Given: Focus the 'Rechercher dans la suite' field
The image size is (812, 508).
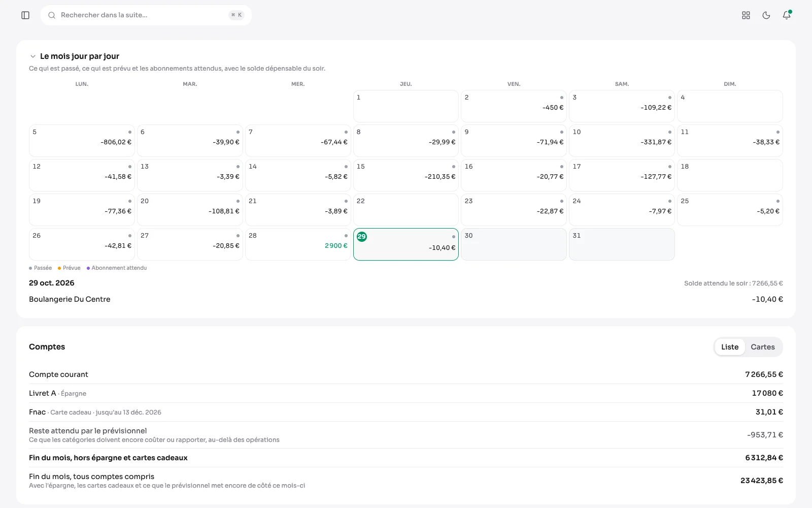Looking at the screenshot, I should [146, 15].
